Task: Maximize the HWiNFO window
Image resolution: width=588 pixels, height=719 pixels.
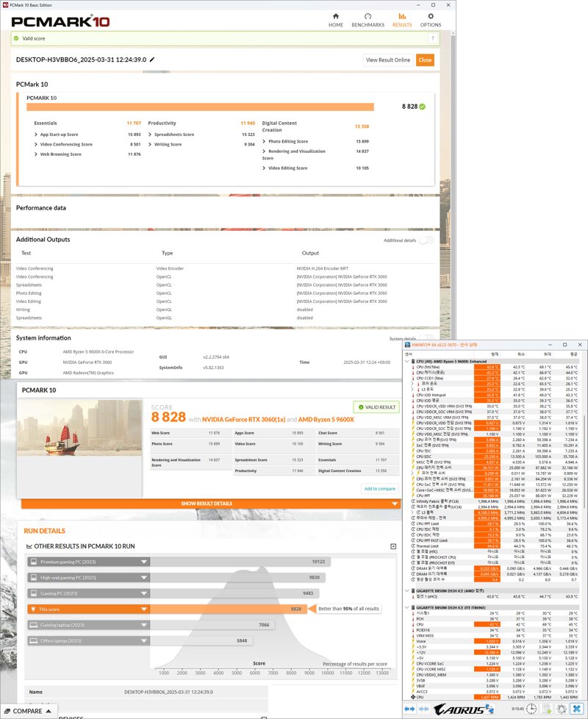Action: coord(564,345)
